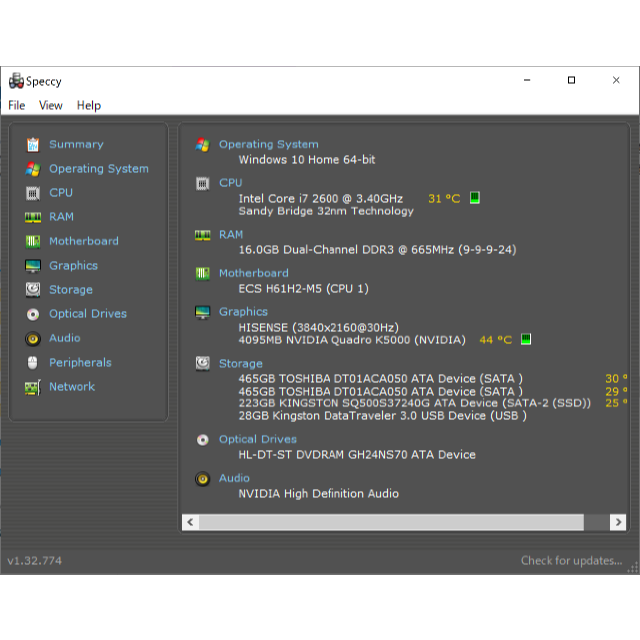Click the Storage heading link in summary
Image resolution: width=640 pixels, height=640 pixels.
[241, 364]
